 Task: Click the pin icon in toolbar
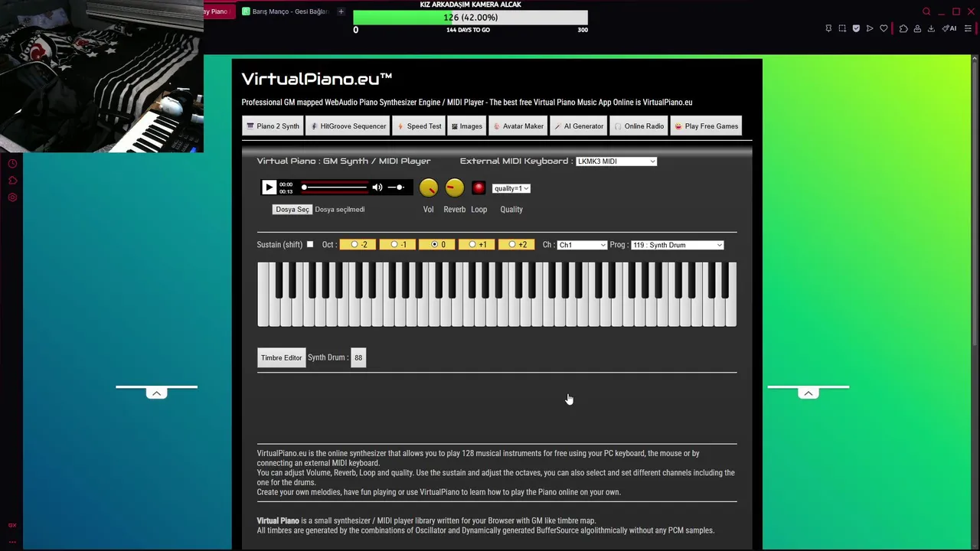[828, 28]
